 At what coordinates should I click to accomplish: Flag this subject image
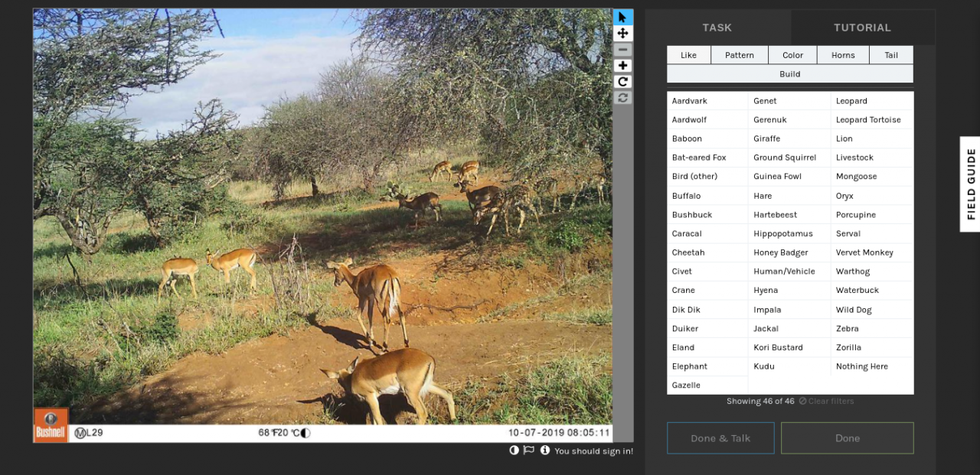[x=528, y=451]
